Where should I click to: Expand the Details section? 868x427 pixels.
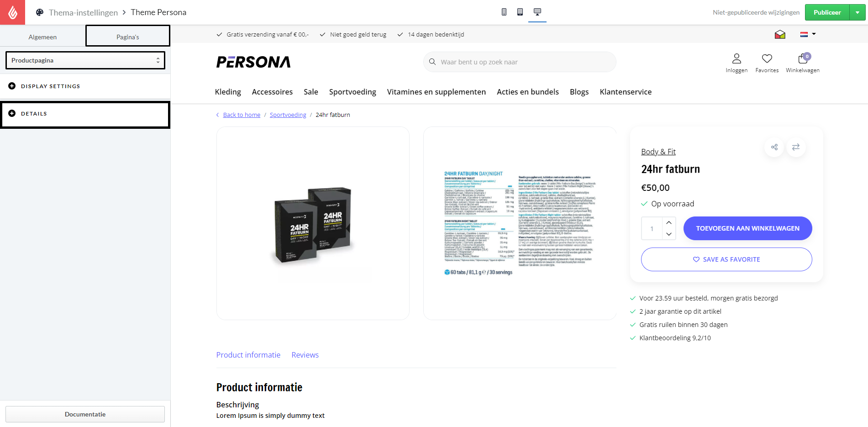pos(85,114)
